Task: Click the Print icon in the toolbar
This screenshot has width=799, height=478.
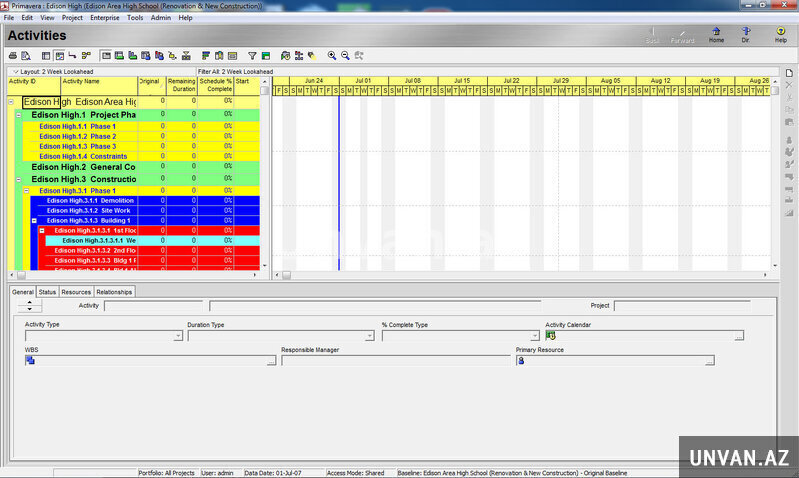Action: click(13, 55)
